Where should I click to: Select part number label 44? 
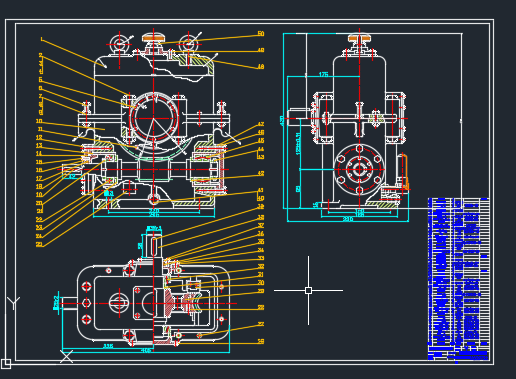tap(261, 149)
